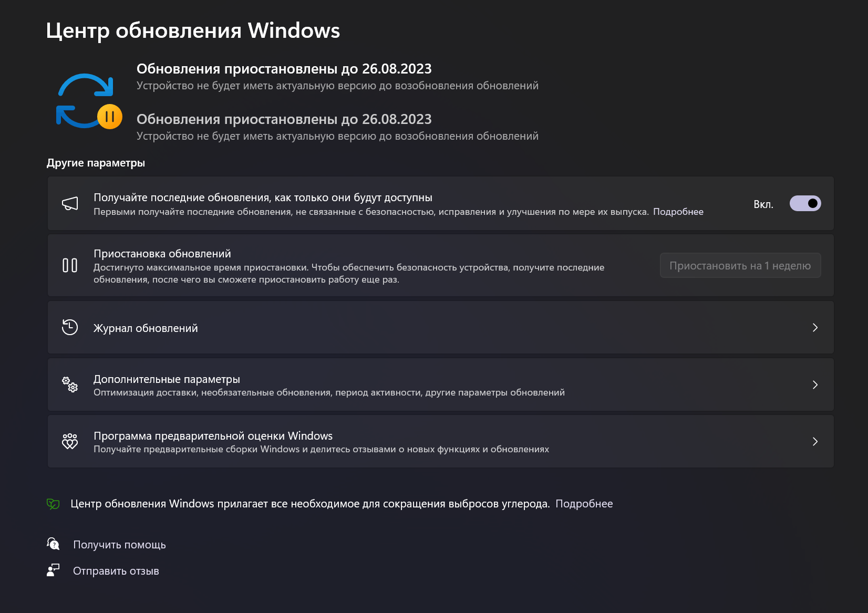This screenshot has width=868, height=613.
Task: Open Подробнее link about latest updates
Action: point(678,212)
